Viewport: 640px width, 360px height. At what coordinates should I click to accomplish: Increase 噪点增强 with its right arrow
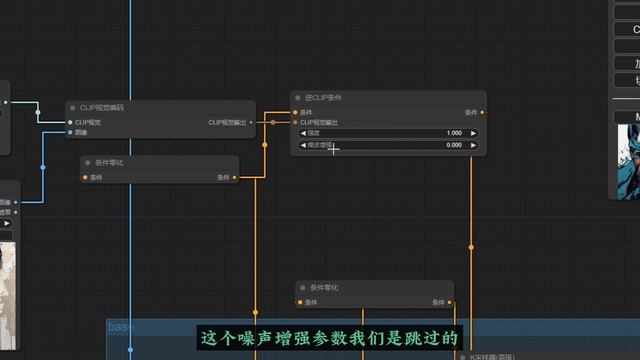(473, 145)
